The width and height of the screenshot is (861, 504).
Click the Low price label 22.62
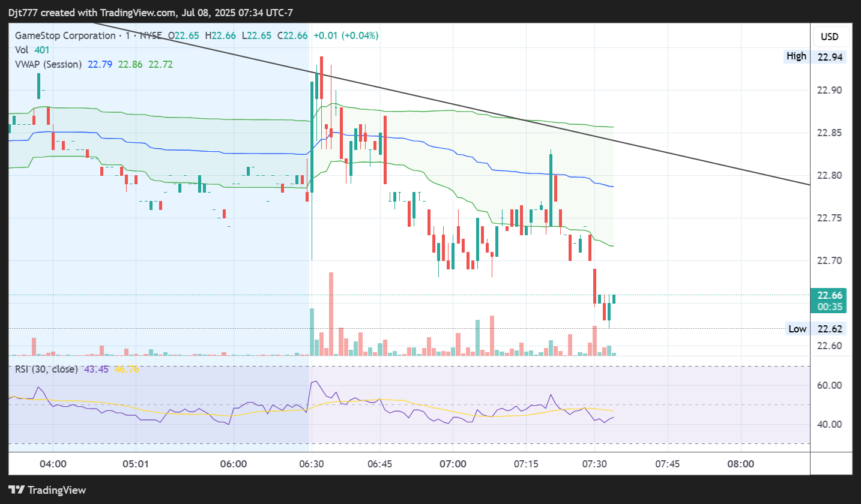pos(816,328)
